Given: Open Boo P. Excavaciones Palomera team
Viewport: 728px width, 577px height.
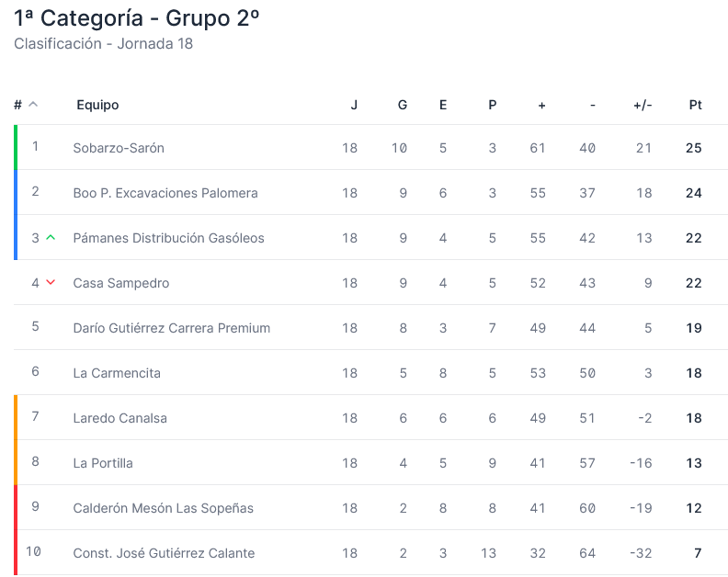Looking at the screenshot, I should [x=165, y=193].
